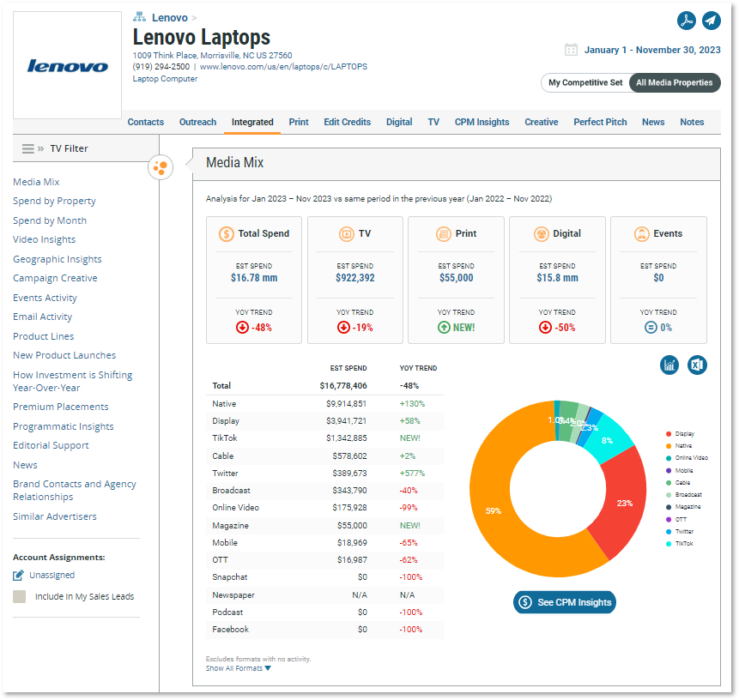The width and height of the screenshot is (739, 700).
Task: Click the TikTok row in the table
Action: (324, 438)
